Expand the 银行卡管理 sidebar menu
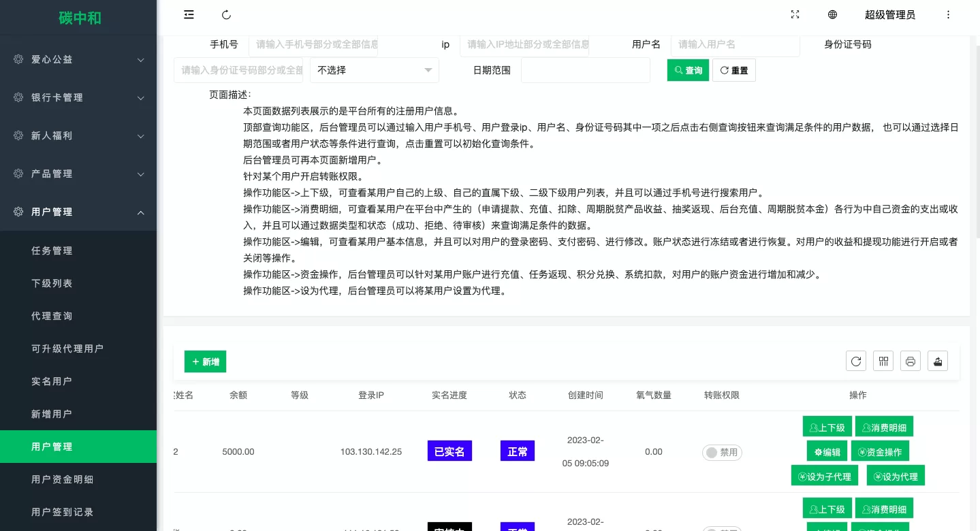The width and height of the screenshot is (980, 531). (x=78, y=97)
